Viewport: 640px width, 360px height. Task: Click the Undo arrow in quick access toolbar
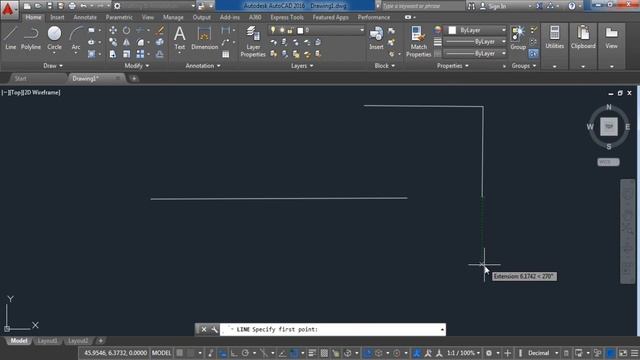point(84,6)
